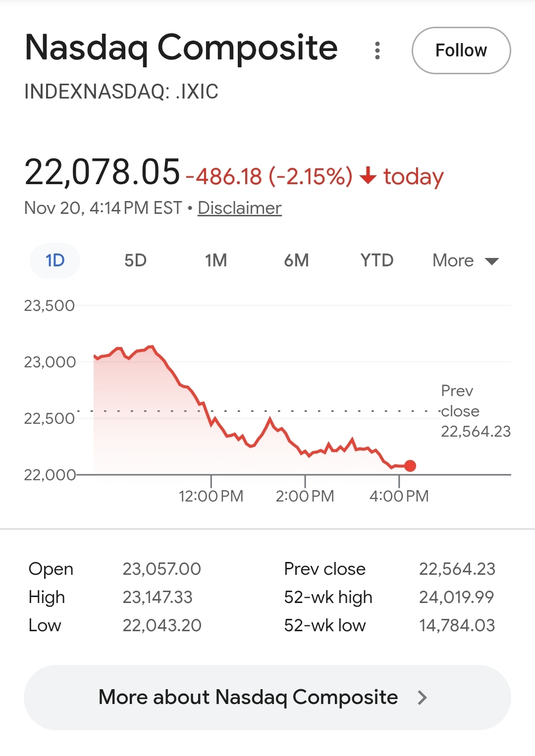Viewport: 535px width, 756px height.
Task: Click the dropdown arrow beside More
Action: pyautogui.click(x=491, y=261)
